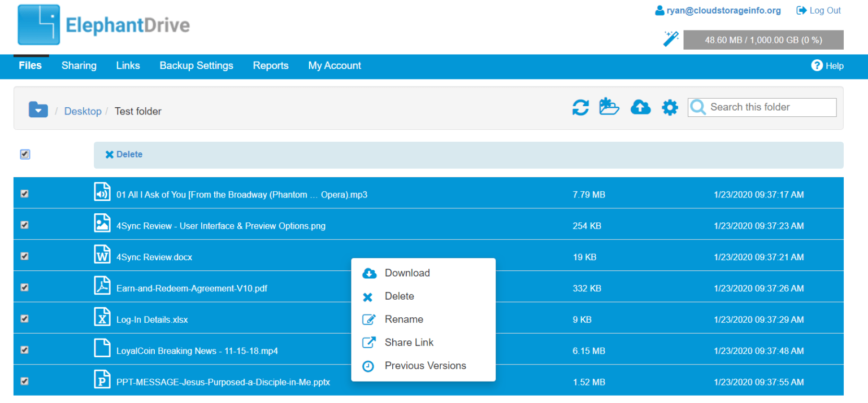Select Previous Versions from the context menu
The height and width of the screenshot is (403, 868).
point(425,366)
